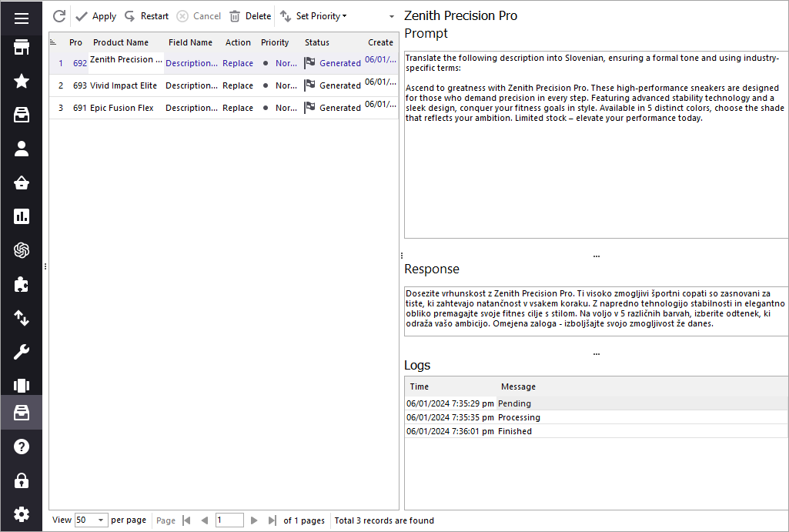Click the left sidebar splitter handle

pyautogui.click(x=45, y=266)
